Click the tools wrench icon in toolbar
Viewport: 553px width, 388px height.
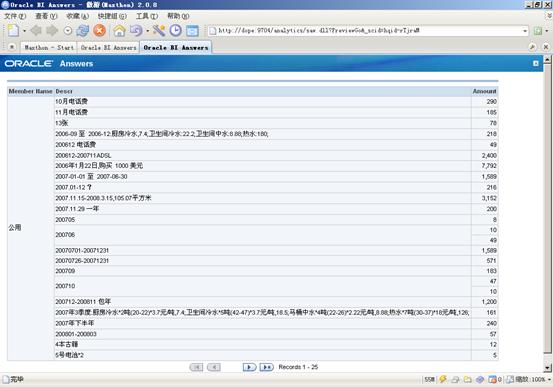pos(159,31)
